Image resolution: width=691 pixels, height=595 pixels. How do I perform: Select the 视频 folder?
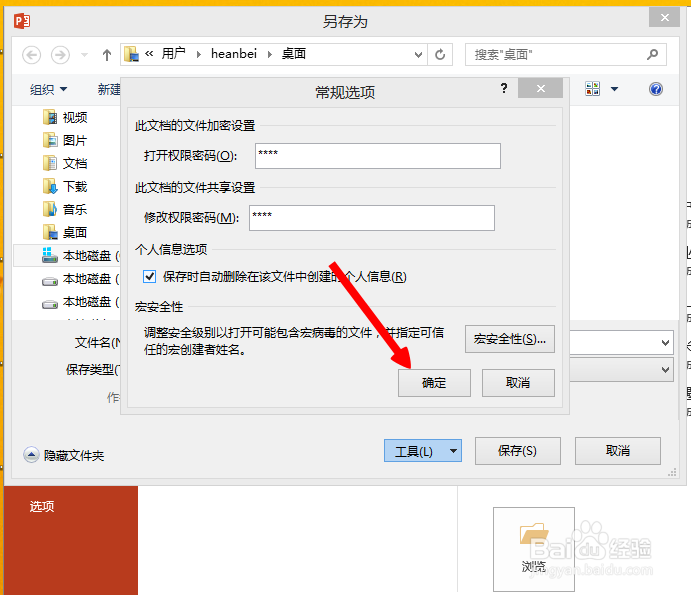pos(65,118)
